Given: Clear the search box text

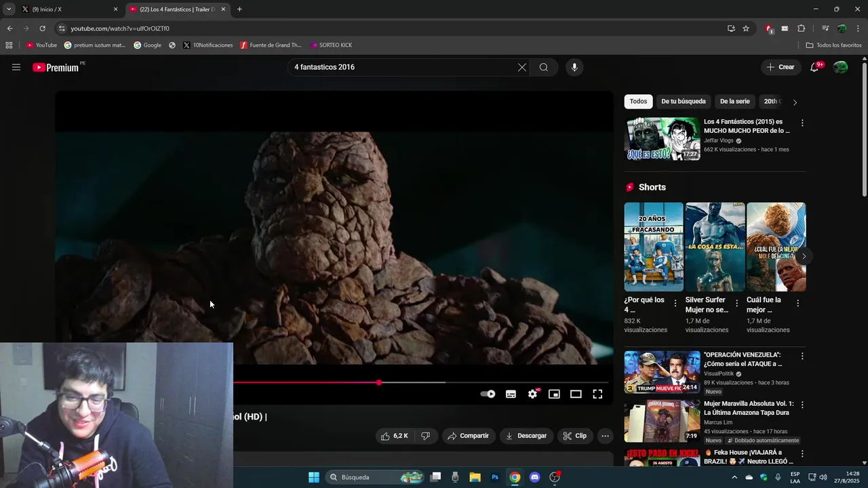Looking at the screenshot, I should pos(521,67).
